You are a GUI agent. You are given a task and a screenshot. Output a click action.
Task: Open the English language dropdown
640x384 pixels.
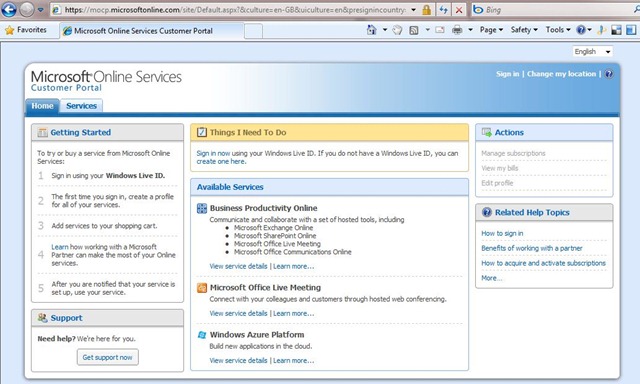click(x=592, y=51)
